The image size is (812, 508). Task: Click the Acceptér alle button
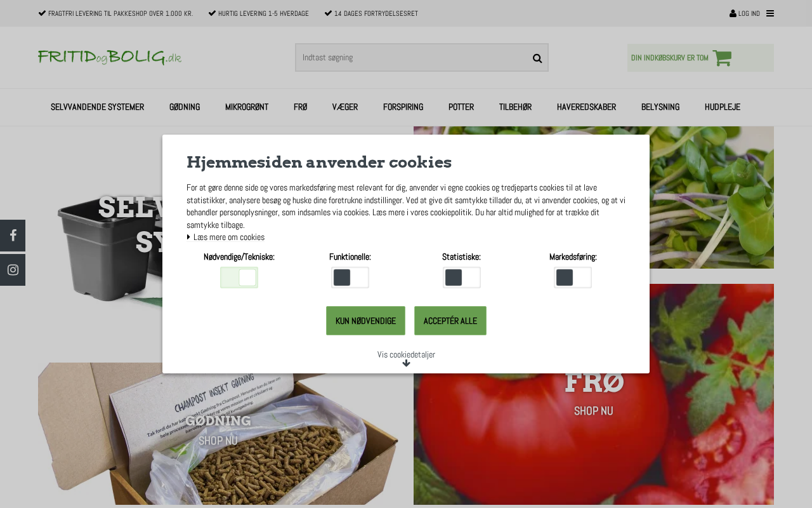point(450,321)
